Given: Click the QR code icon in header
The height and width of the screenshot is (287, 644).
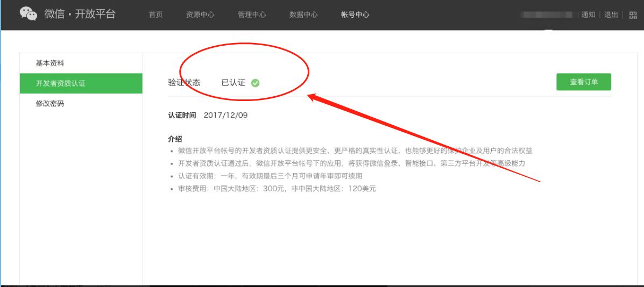Looking at the screenshot, I should 633,15.
